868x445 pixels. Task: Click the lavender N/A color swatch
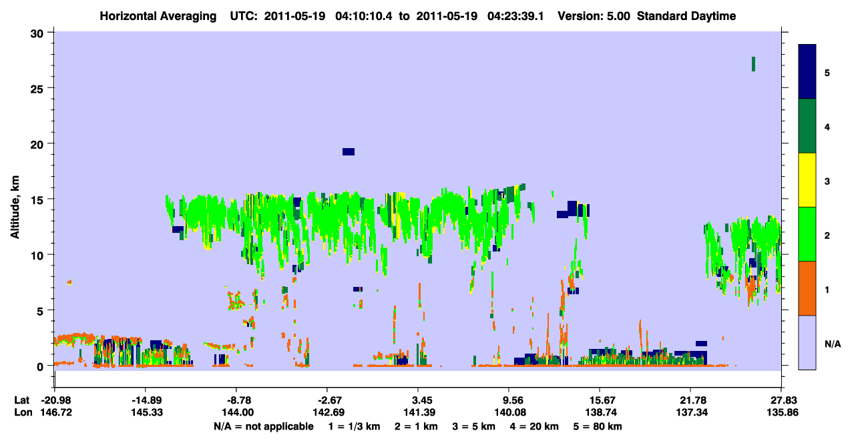(807, 342)
